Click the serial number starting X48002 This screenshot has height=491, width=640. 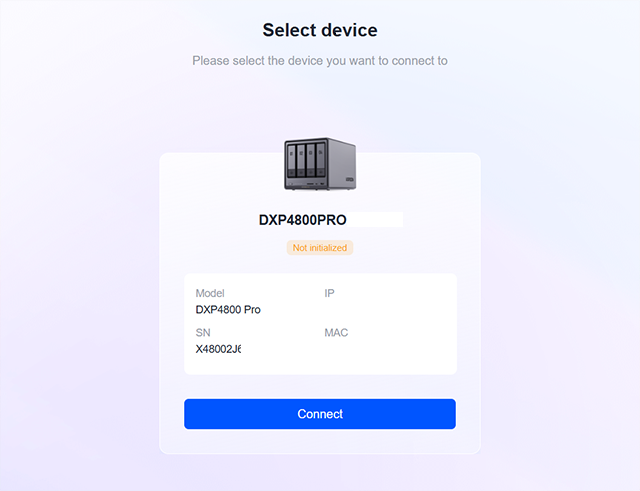tap(218, 349)
